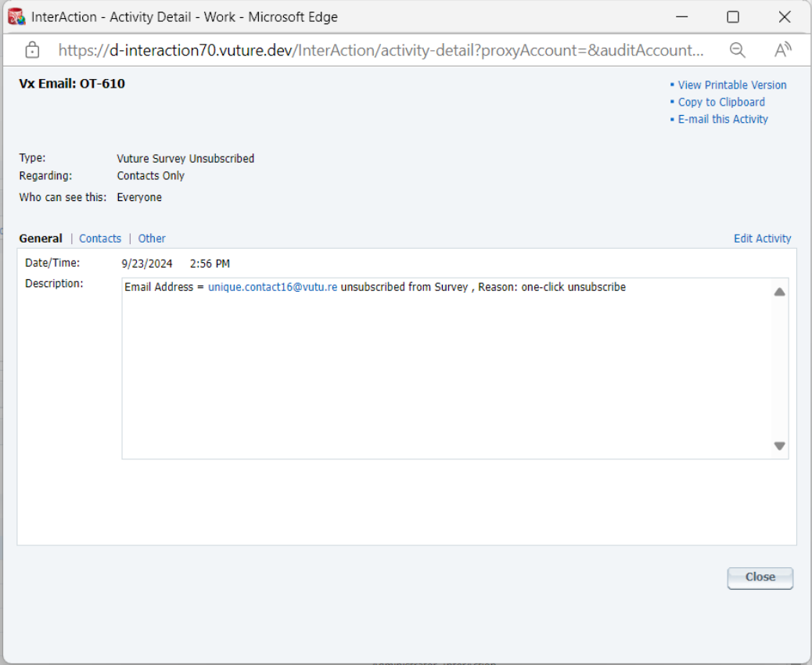Open the Read aloud icon
The height and width of the screenshot is (665, 812).
[x=782, y=50]
